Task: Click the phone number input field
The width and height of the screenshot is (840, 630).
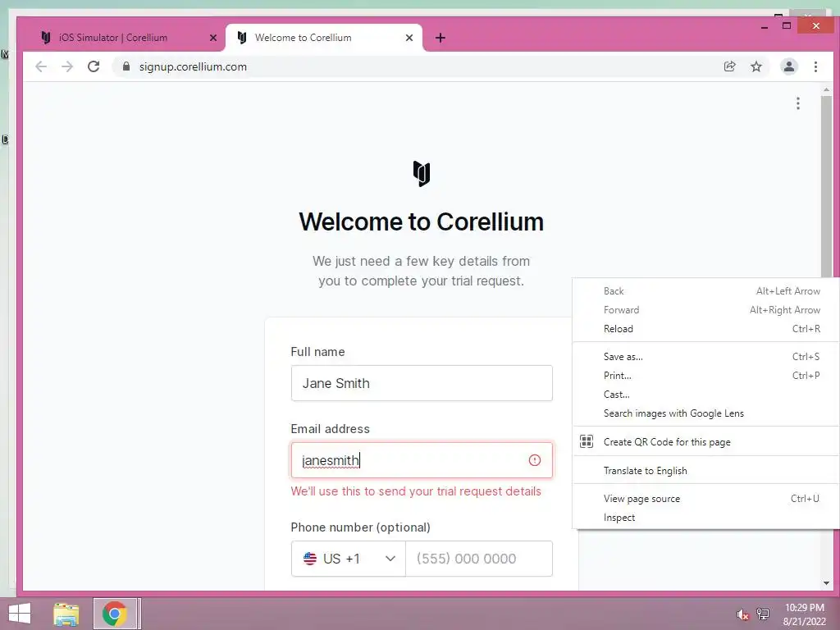Action: tap(479, 559)
